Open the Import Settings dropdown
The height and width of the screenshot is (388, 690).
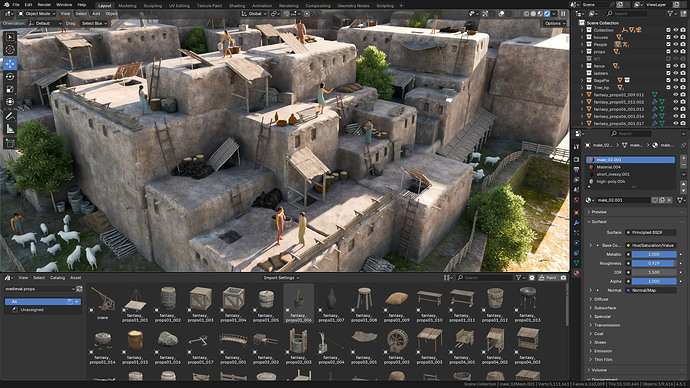[281, 278]
